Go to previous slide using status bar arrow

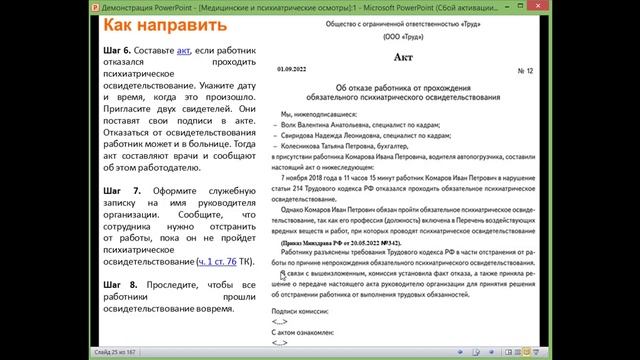point(460,352)
